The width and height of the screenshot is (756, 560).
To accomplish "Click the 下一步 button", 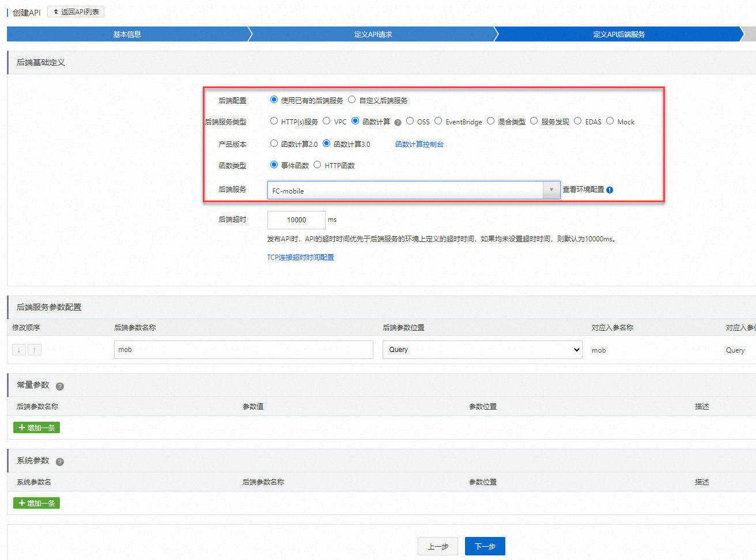I will pyautogui.click(x=485, y=546).
